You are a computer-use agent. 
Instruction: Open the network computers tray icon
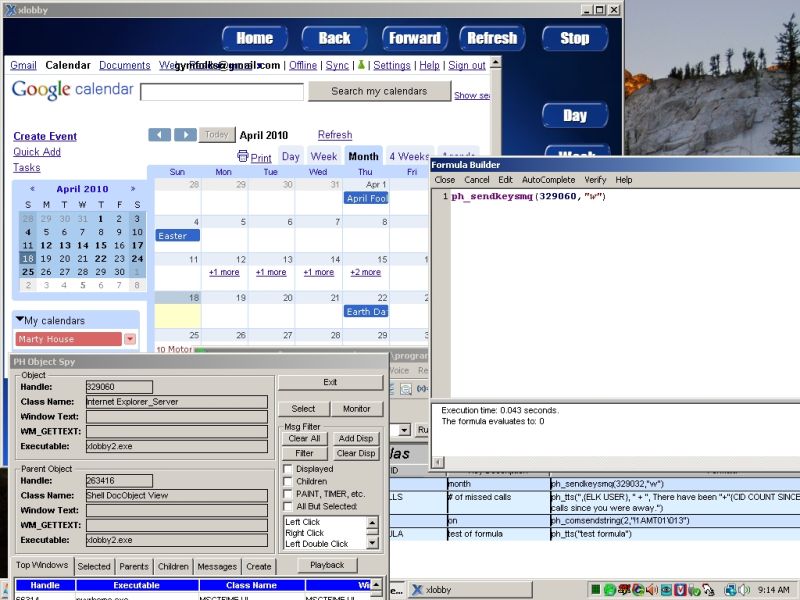click(731, 590)
